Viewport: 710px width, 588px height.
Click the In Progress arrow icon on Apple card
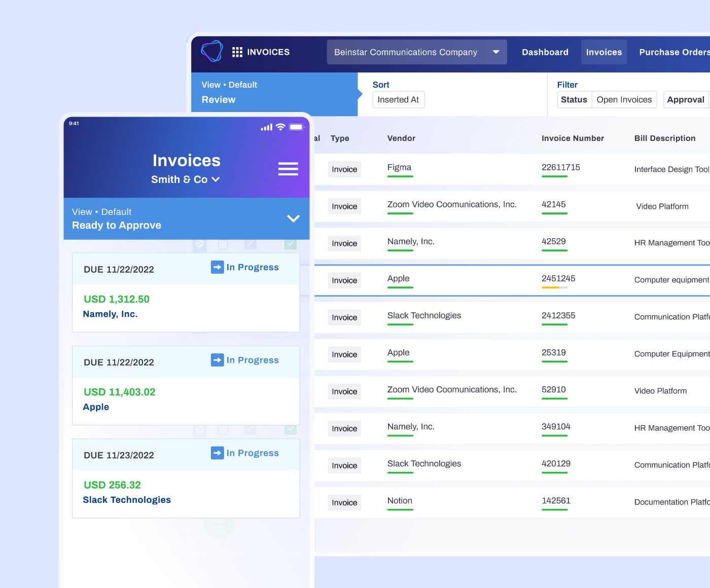pos(218,360)
